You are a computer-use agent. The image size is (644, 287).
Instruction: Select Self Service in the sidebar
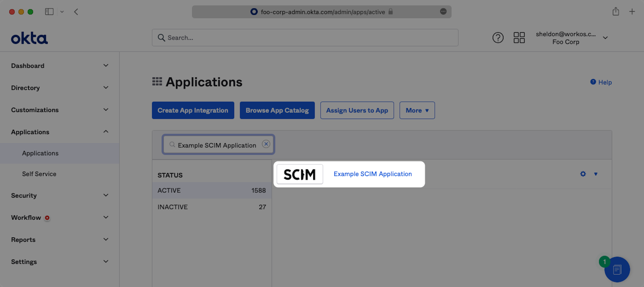(x=39, y=174)
